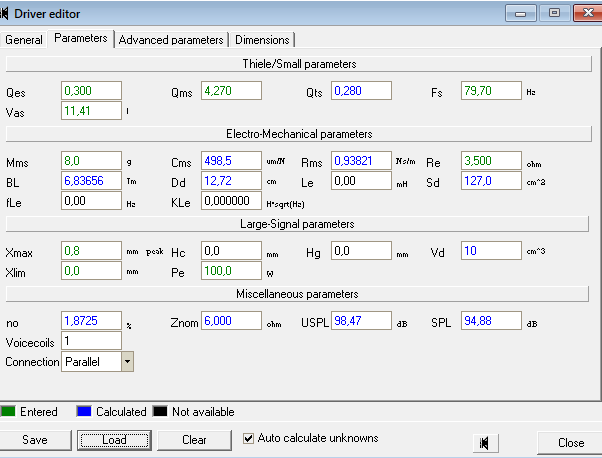Toggle Auto calculate unknowns checkbox

[248, 438]
